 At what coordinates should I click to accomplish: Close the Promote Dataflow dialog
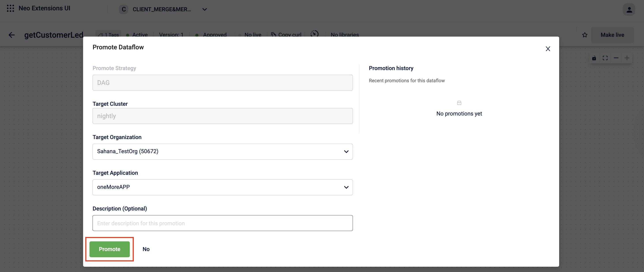[x=548, y=49]
